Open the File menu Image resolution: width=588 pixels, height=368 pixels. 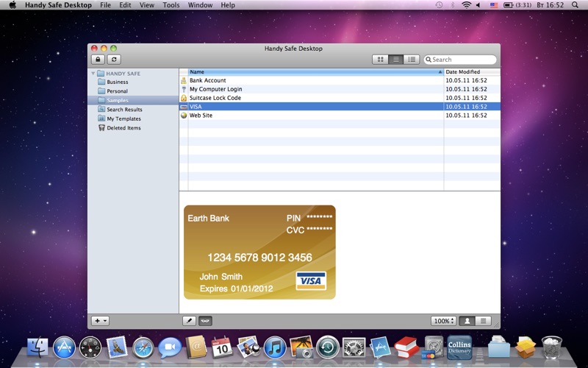105,5
